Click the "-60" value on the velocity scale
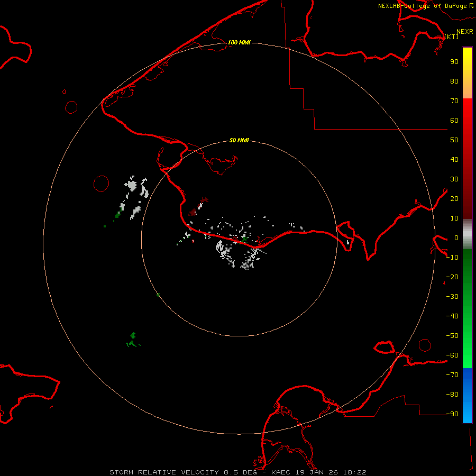Viewport: 476px width, 476px height. 452,355
